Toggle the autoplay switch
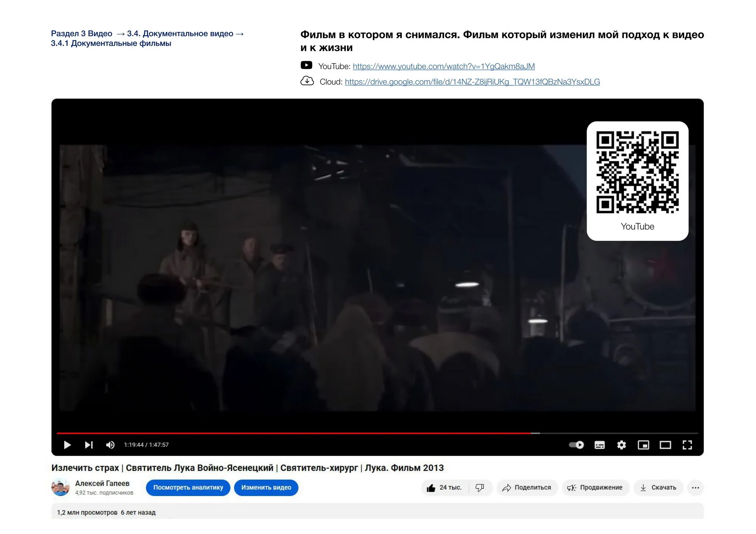 tap(576, 445)
